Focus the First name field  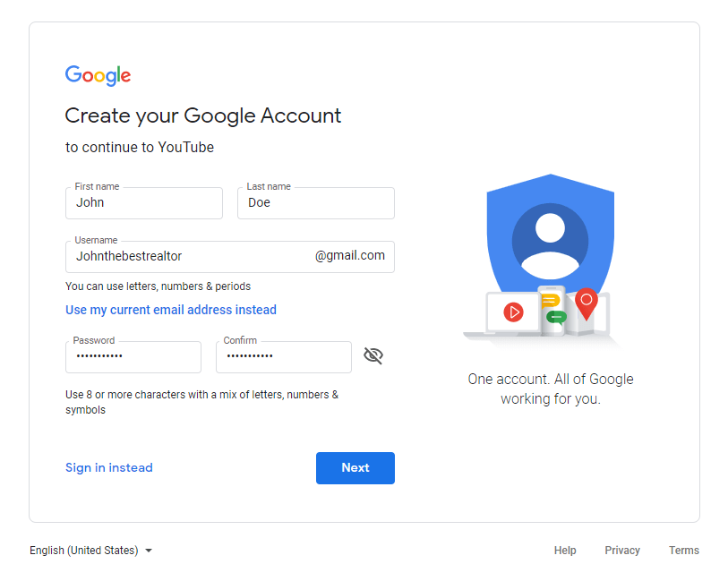coord(143,203)
